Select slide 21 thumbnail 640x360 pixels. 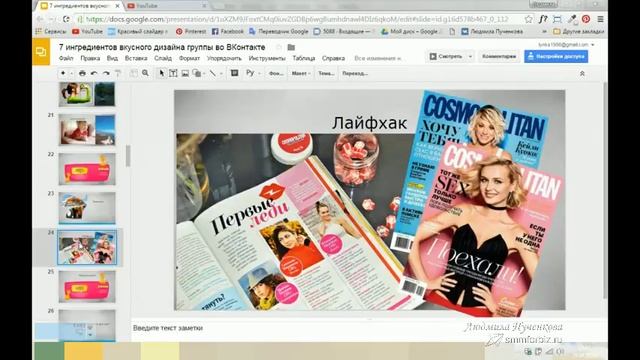click(x=87, y=130)
